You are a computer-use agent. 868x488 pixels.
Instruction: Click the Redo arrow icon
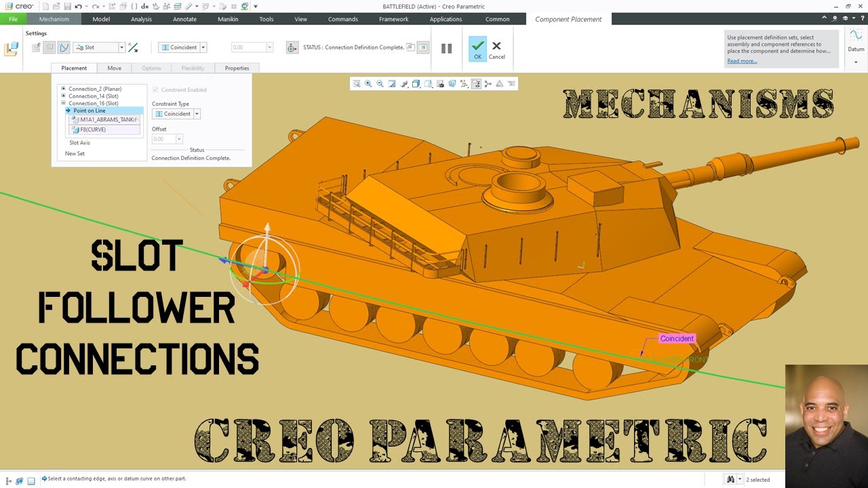(96, 7)
